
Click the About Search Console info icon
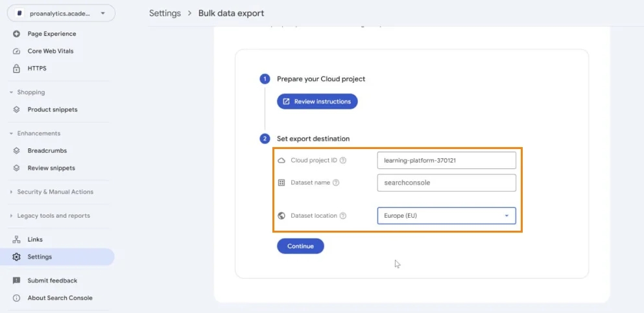(16, 298)
